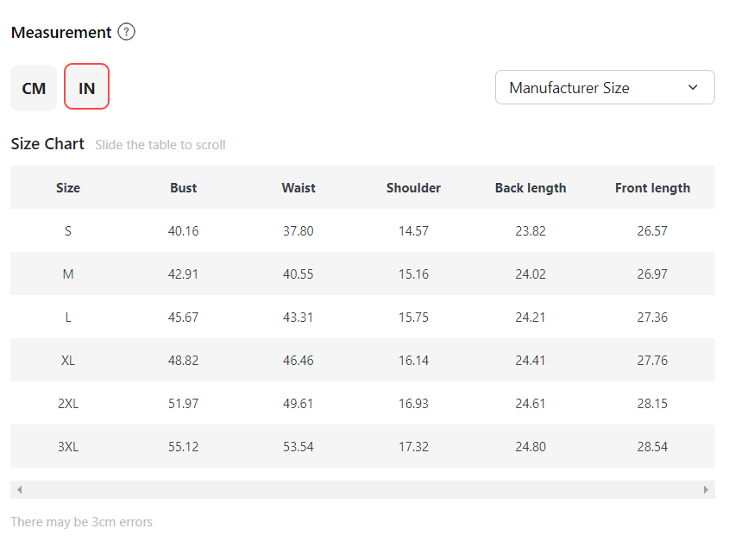Click the Size column header
Image resolution: width=729 pixels, height=560 pixels.
pyautogui.click(x=68, y=188)
